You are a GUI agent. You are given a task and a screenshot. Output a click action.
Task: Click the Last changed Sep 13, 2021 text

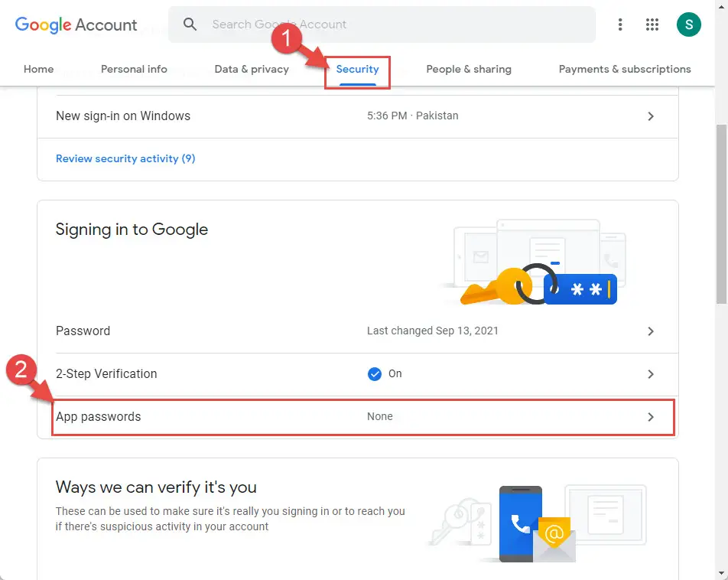(x=432, y=331)
